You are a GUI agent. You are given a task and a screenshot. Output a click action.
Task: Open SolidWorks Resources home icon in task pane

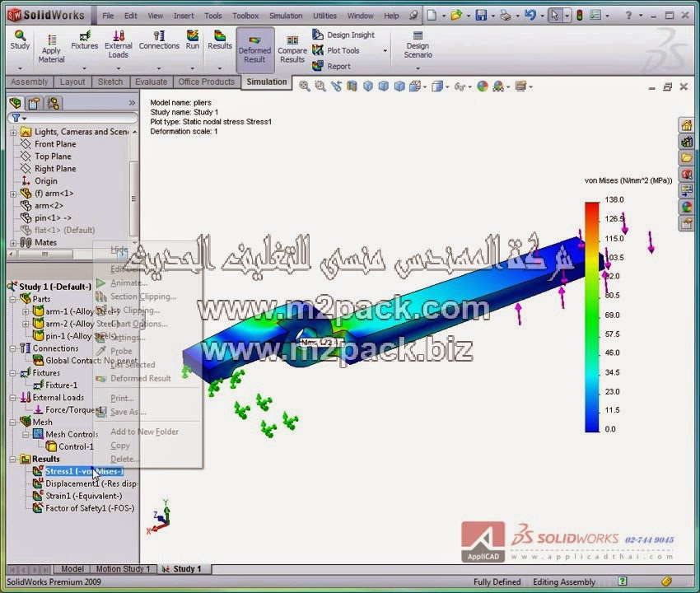point(686,125)
